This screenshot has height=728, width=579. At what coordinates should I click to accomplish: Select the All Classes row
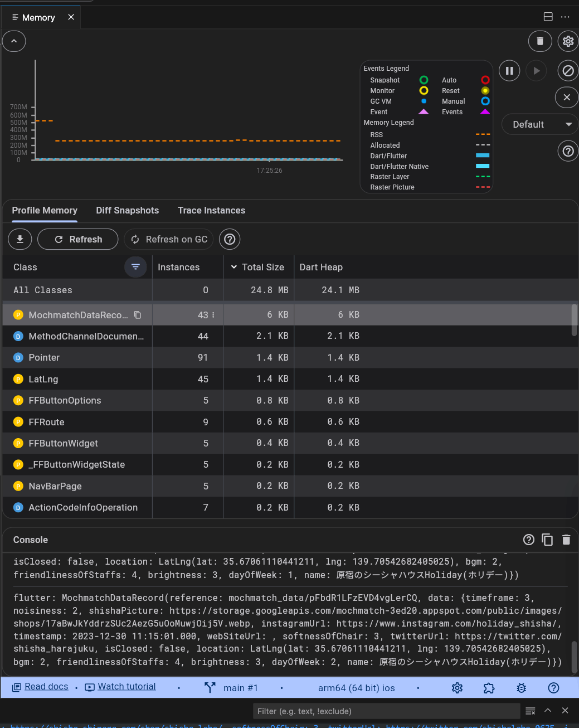tap(290, 290)
